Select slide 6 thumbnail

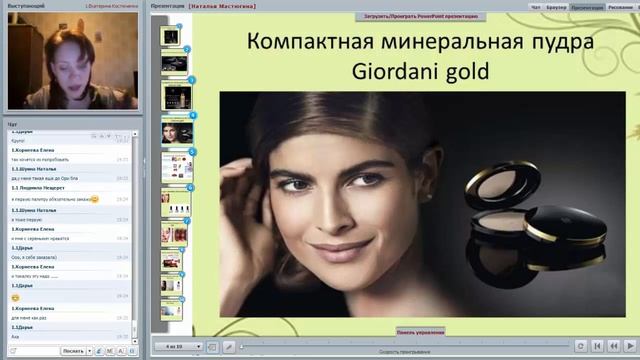(x=176, y=202)
